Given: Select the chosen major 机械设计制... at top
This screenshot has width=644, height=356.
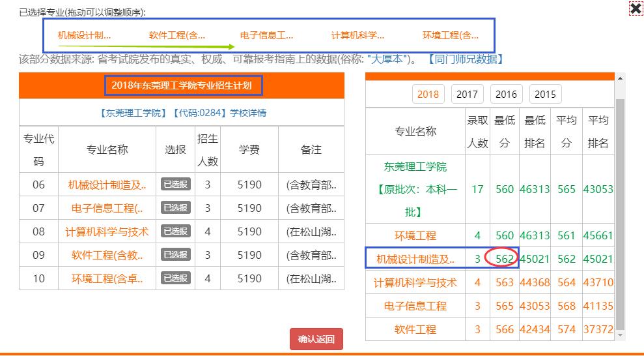Looking at the screenshot, I should [x=84, y=35].
